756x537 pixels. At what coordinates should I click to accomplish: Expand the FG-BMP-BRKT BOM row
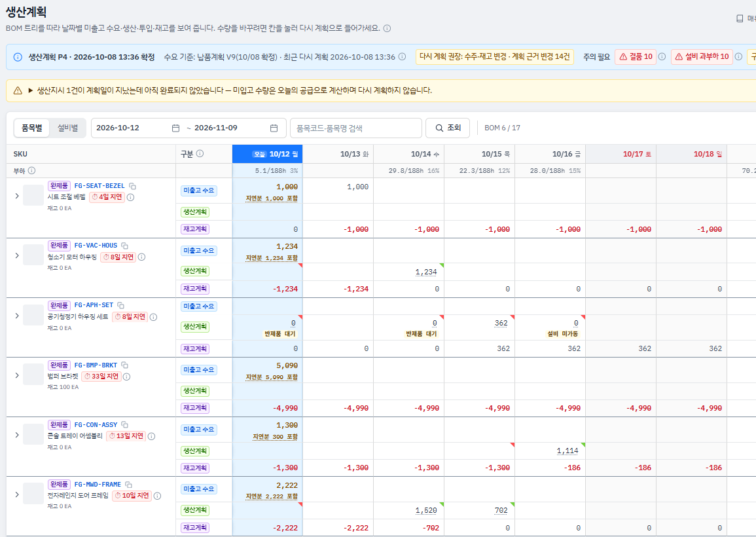(17, 375)
